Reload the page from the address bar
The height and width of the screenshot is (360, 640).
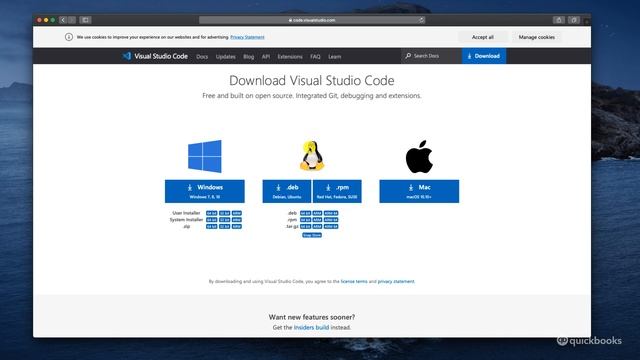coord(421,20)
